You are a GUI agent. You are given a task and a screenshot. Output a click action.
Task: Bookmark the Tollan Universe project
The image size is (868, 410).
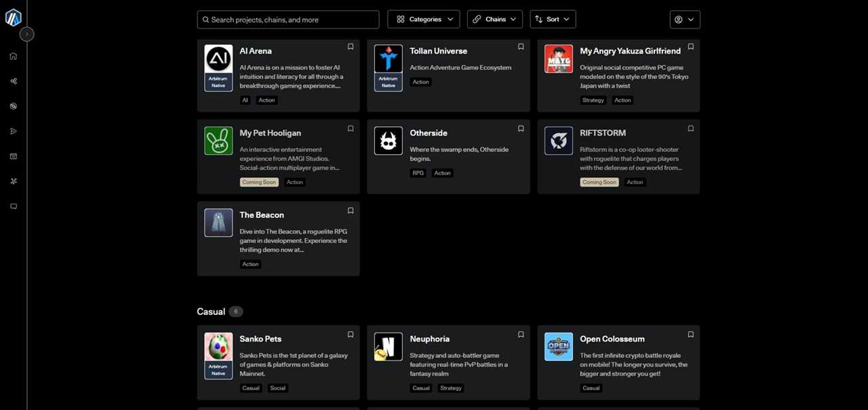[521, 47]
